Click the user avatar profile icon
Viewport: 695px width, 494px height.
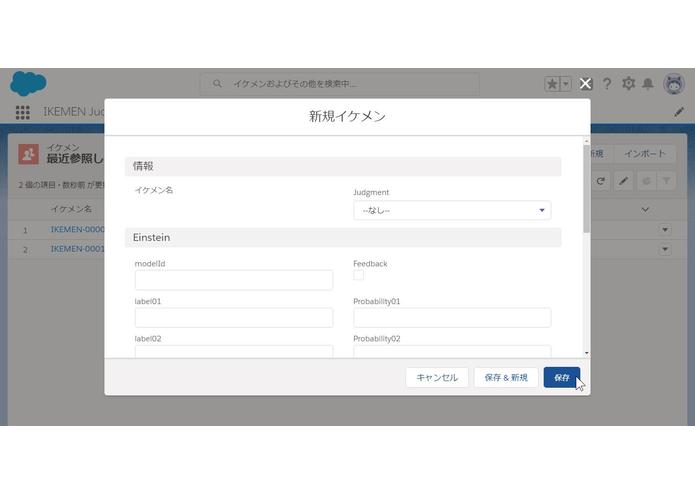coord(674,84)
